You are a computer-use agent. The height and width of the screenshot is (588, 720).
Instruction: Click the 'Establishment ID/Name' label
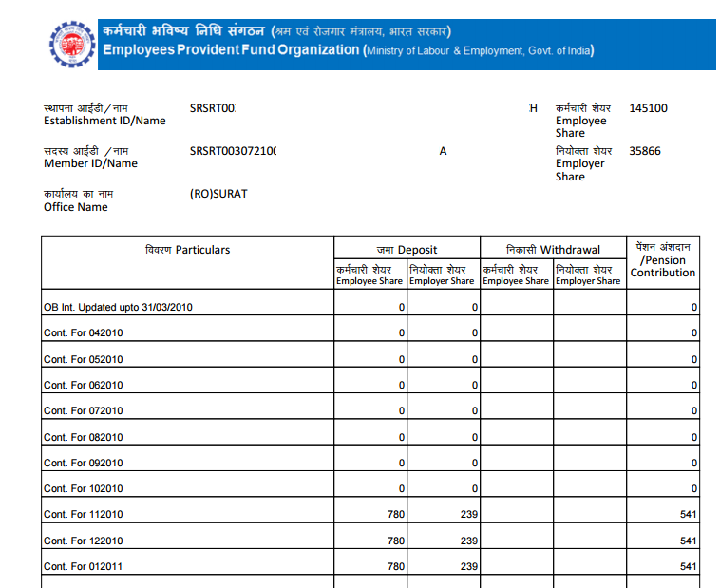[104, 121]
